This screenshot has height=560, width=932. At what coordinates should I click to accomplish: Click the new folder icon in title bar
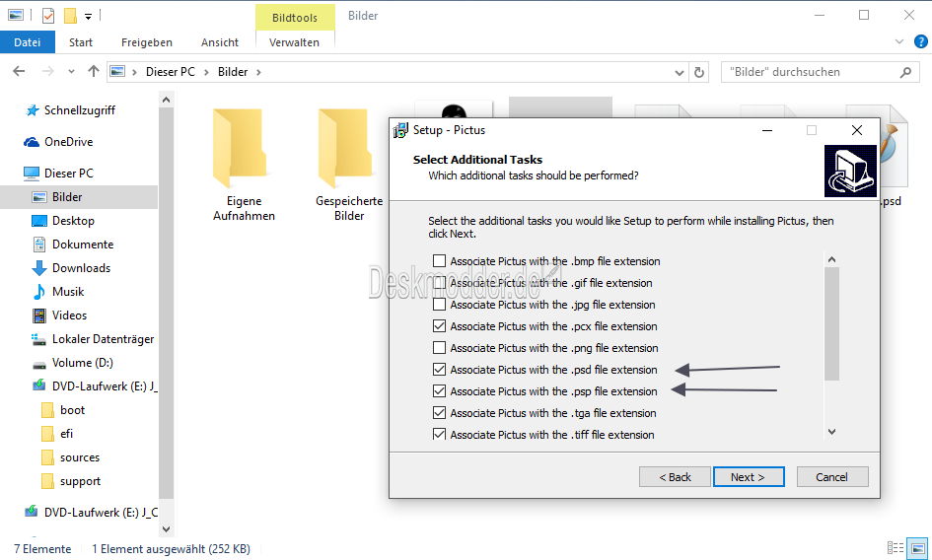point(70,16)
